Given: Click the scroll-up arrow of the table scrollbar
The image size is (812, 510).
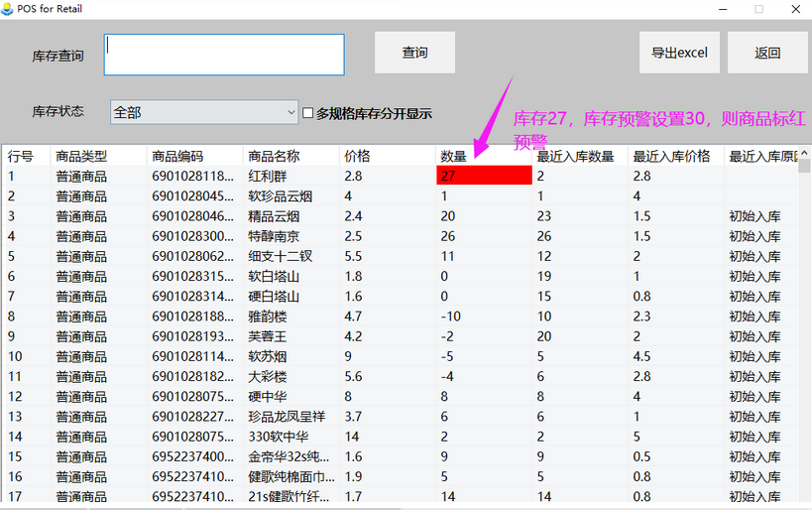Looking at the screenshot, I should [804, 153].
